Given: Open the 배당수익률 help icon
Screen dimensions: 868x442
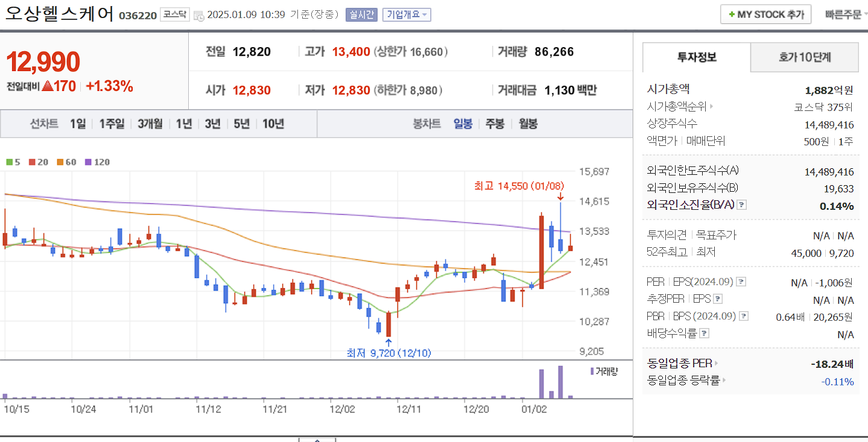Looking at the screenshot, I should pyautogui.click(x=703, y=333).
